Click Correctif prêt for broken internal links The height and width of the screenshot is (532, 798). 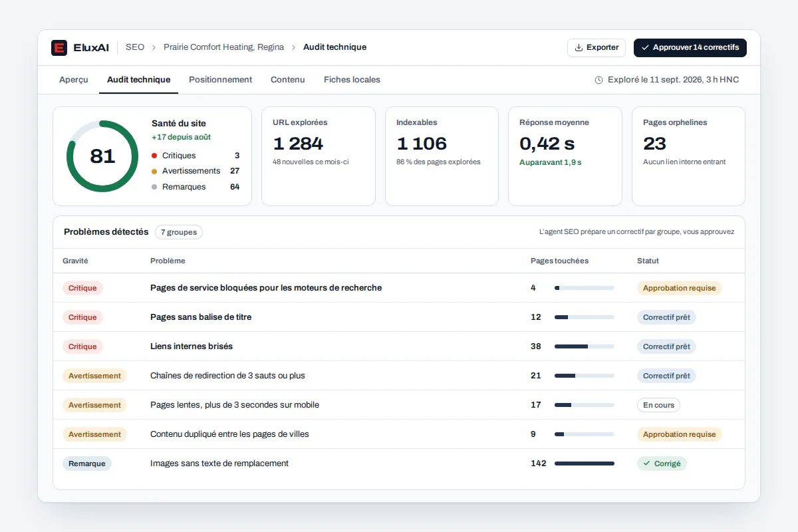tap(666, 346)
